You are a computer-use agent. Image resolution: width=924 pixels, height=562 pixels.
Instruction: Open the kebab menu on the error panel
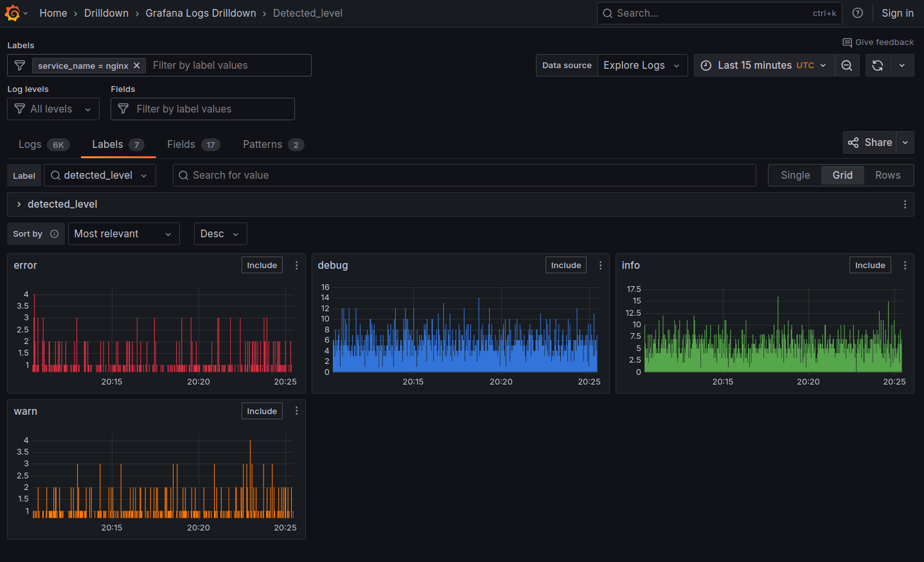296,265
